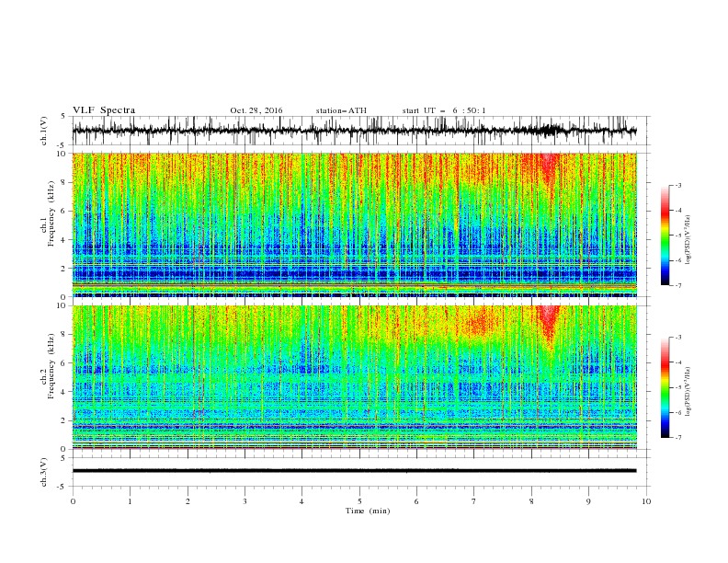This screenshot has height=563, width=728.
Task: Click the "-7" tick on lower color bar
Action: [677, 438]
